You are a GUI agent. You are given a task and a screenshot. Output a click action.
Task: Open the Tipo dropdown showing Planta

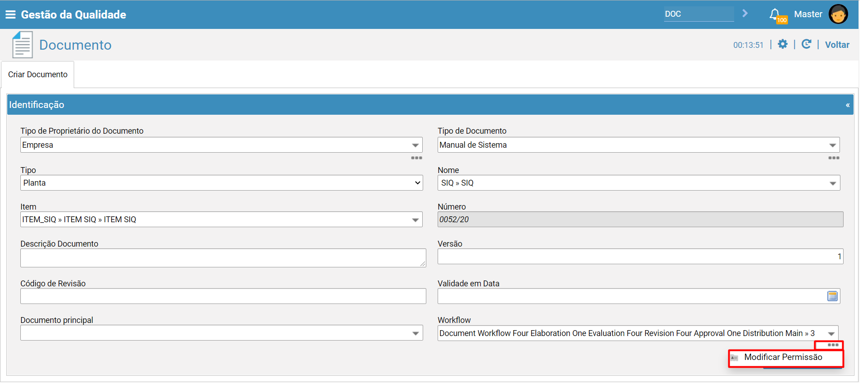(x=222, y=183)
